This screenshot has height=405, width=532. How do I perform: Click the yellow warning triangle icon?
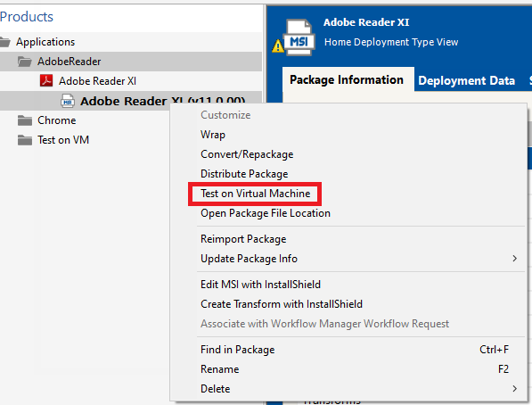(278, 45)
